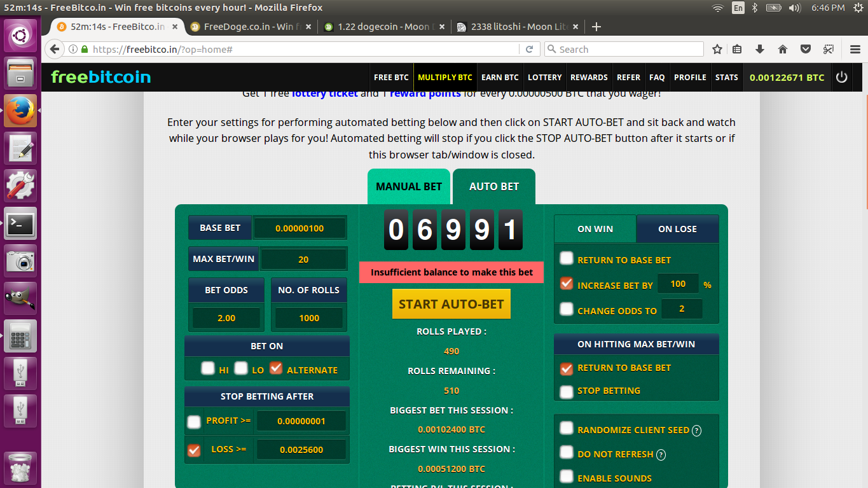
Task: Open the En keyboard layout menu
Action: (738, 8)
